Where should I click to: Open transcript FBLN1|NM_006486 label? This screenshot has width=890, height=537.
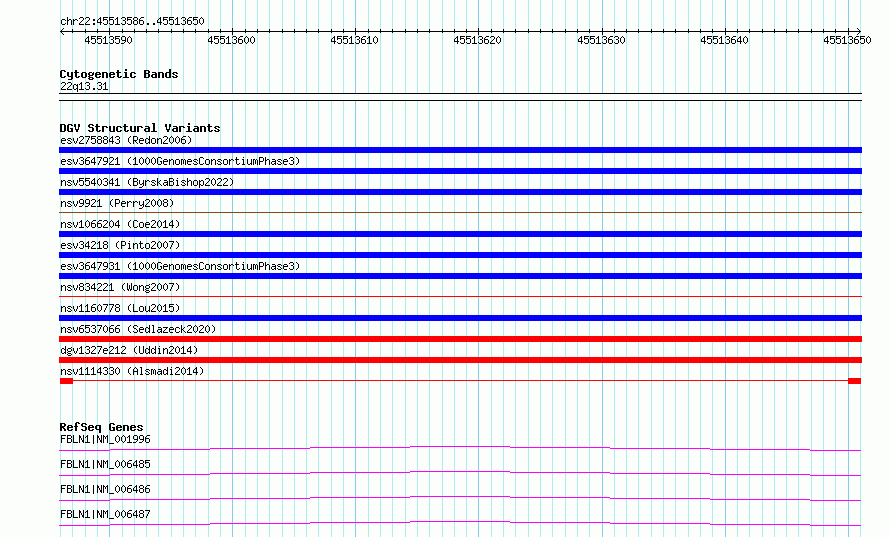click(105, 489)
